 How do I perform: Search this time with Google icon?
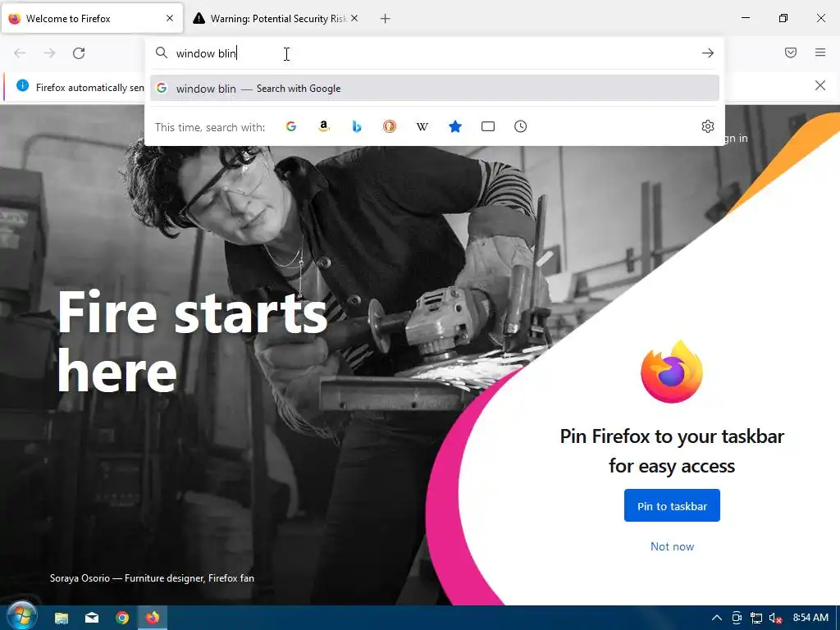(x=291, y=126)
